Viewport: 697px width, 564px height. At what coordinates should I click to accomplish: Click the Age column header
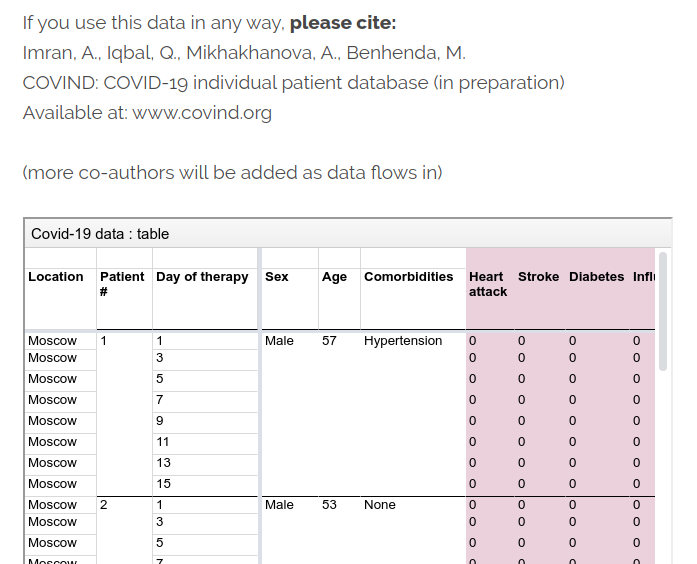pos(334,277)
